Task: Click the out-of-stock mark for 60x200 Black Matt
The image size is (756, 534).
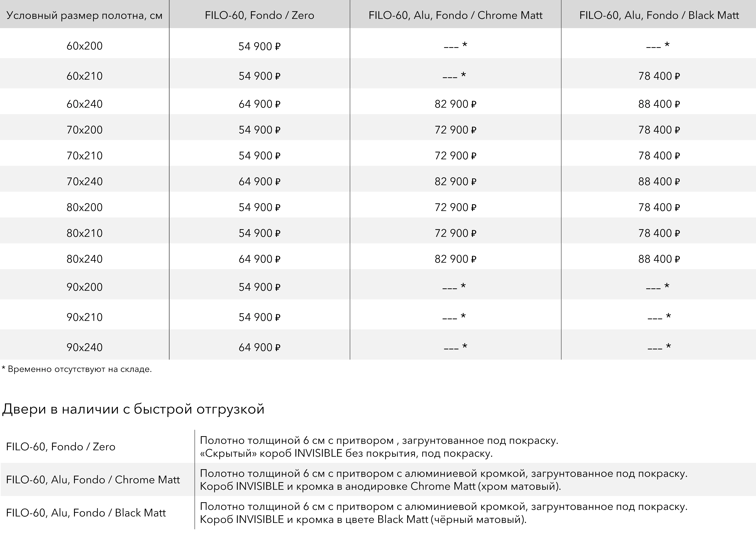Action: point(658,45)
